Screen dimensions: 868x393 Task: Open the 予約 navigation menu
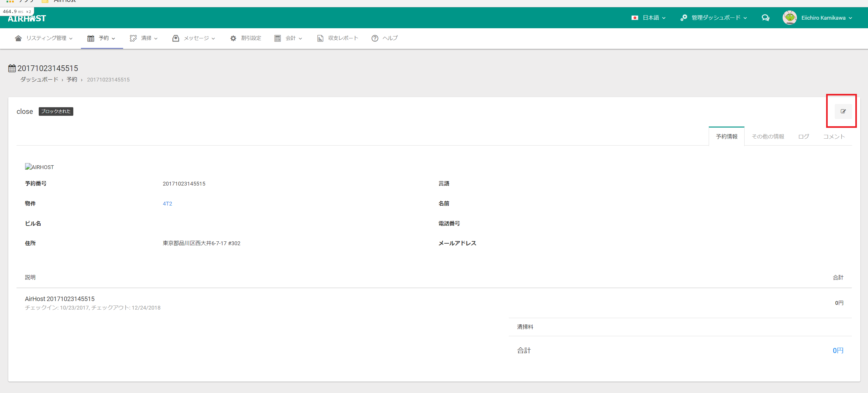click(x=102, y=38)
